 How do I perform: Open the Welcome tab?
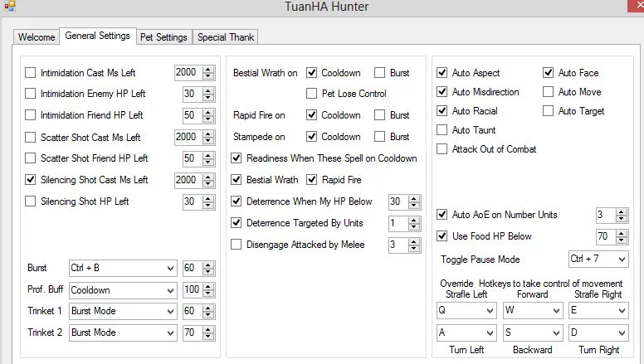[37, 37]
